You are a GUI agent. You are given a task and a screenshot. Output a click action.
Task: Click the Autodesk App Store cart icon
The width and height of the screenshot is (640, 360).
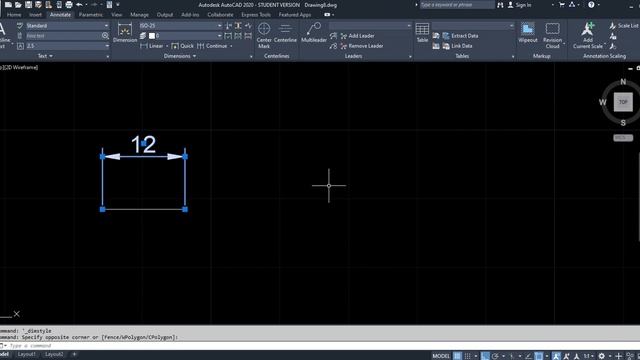pyautogui.click(x=562, y=5)
